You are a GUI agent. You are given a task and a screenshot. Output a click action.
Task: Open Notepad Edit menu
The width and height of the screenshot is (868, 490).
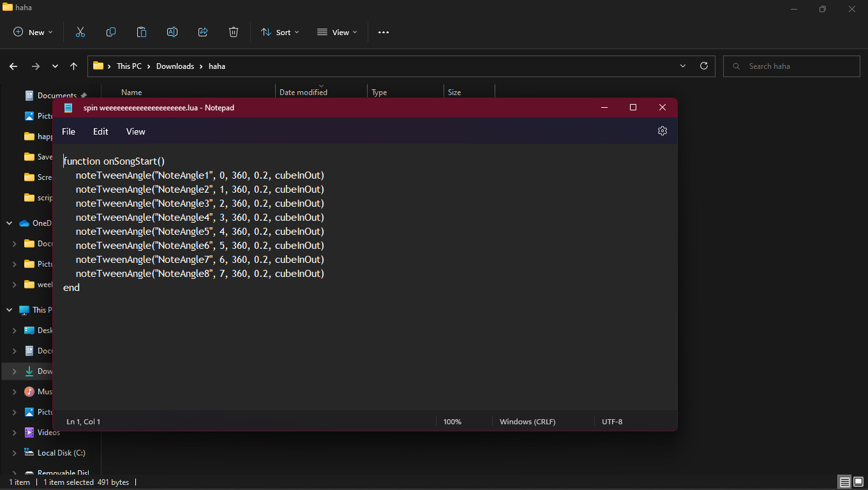pyautogui.click(x=101, y=131)
